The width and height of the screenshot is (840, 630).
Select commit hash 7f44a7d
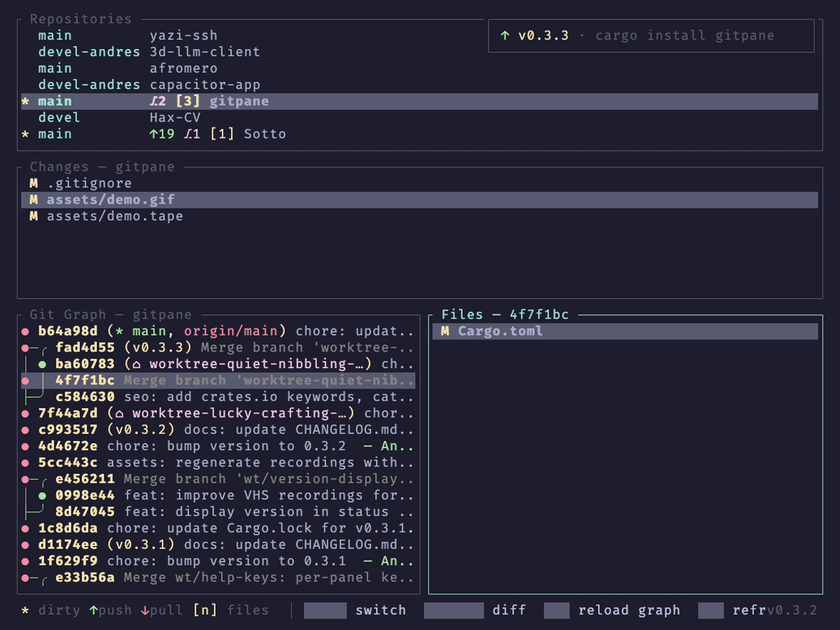[x=68, y=413]
